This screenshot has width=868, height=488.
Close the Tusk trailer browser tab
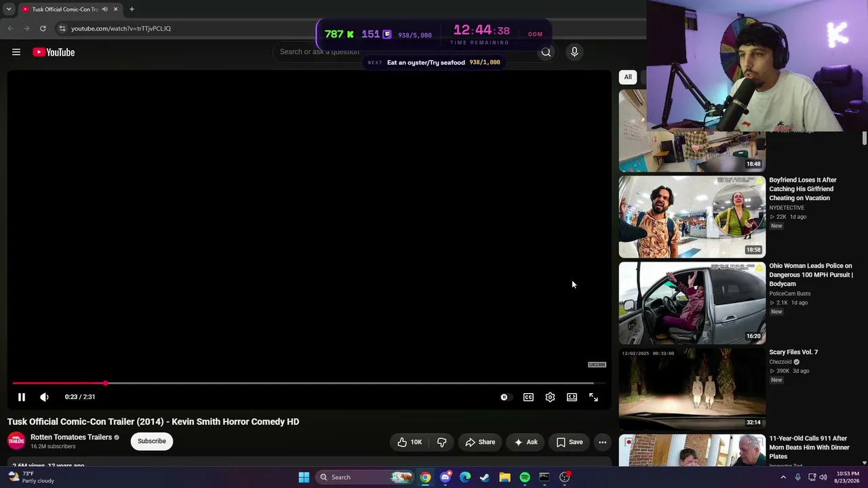pyautogui.click(x=115, y=9)
